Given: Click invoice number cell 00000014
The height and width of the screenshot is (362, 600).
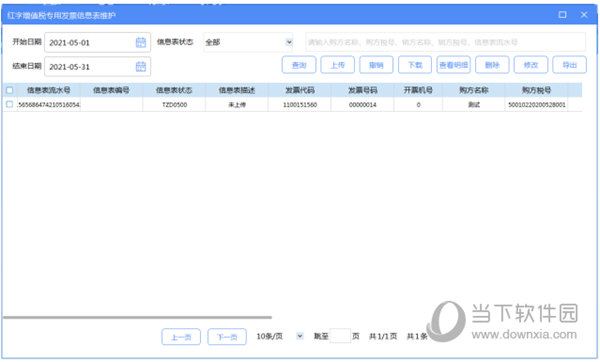Looking at the screenshot, I should [x=362, y=104].
